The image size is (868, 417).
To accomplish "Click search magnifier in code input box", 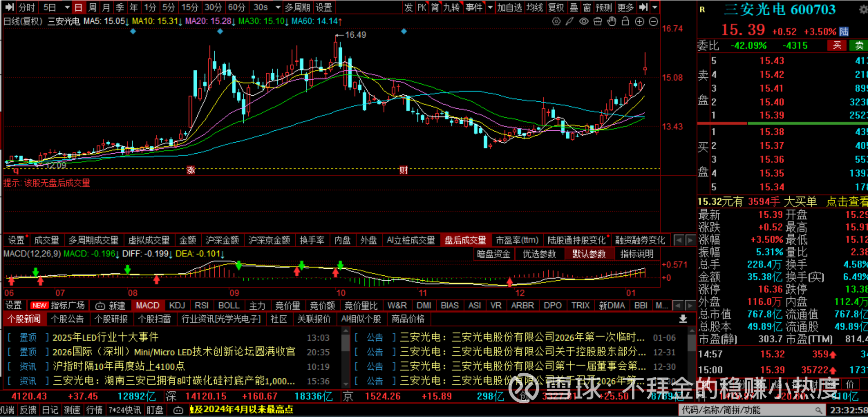I will 818,410.
